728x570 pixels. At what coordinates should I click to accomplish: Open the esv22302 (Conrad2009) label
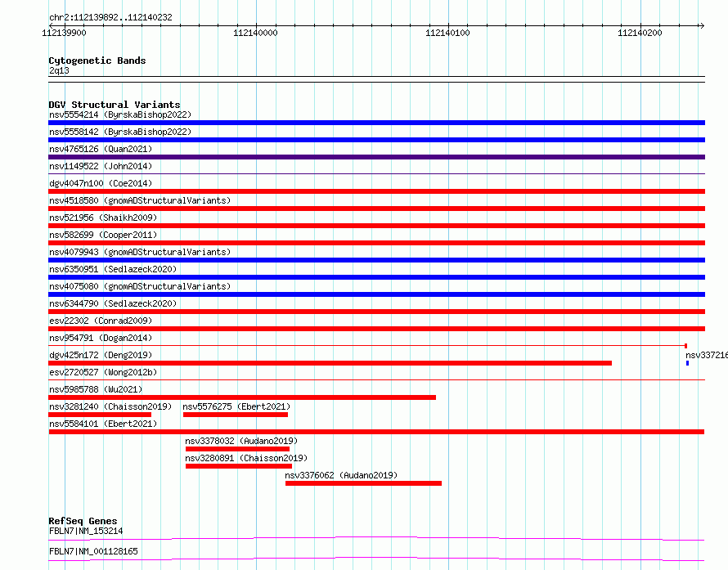pos(101,321)
